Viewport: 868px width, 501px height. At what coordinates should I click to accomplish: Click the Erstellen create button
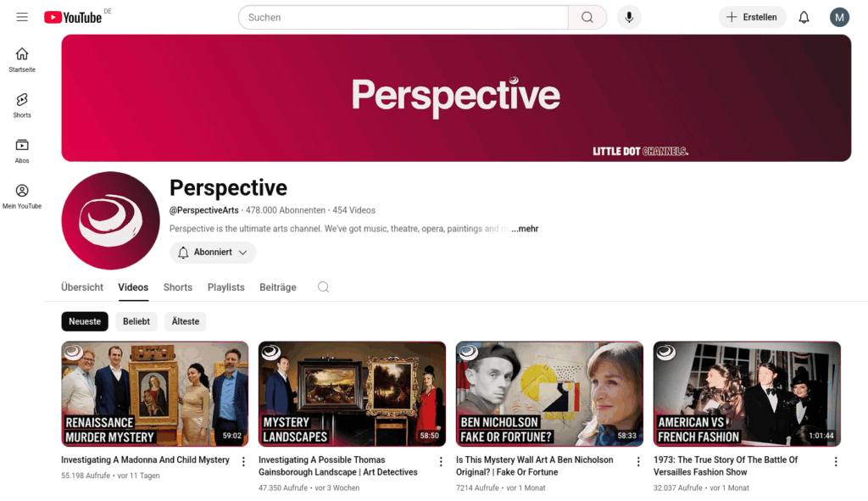(x=753, y=17)
